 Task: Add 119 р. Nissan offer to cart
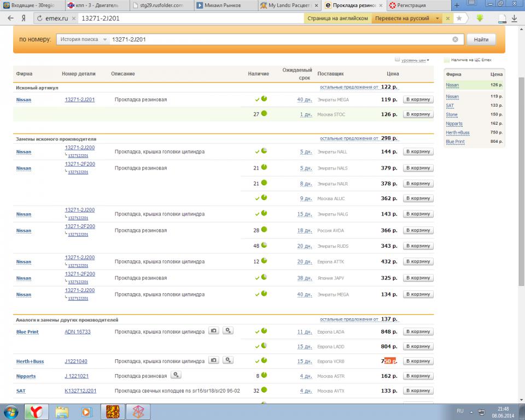(x=418, y=100)
